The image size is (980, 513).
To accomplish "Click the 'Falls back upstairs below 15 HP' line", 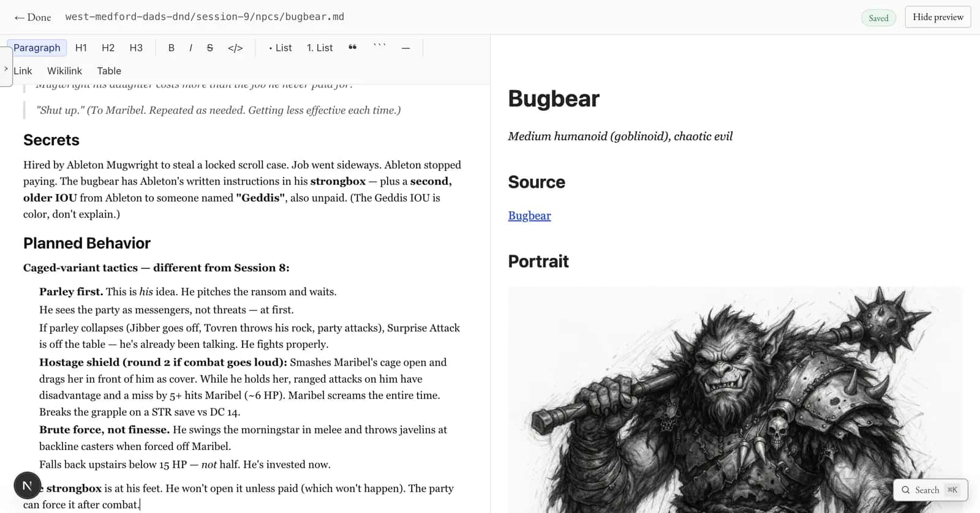I will [x=185, y=465].
